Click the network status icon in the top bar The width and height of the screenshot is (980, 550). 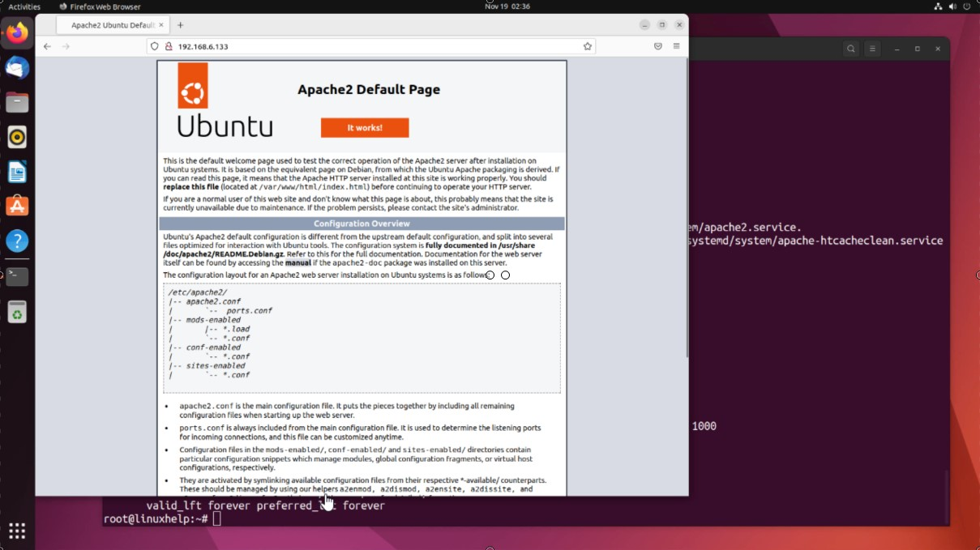coord(939,6)
